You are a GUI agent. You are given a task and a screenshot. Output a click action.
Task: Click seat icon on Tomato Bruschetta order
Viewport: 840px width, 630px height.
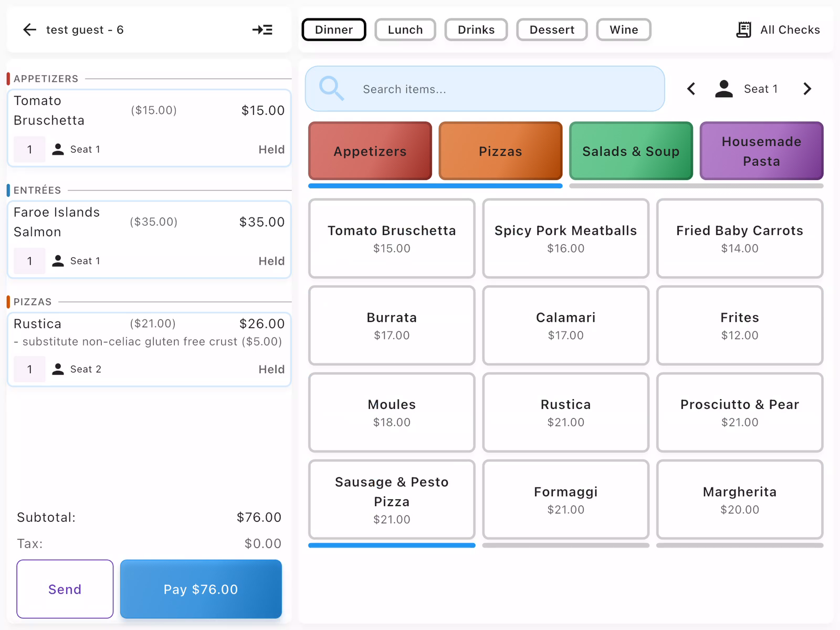(58, 150)
